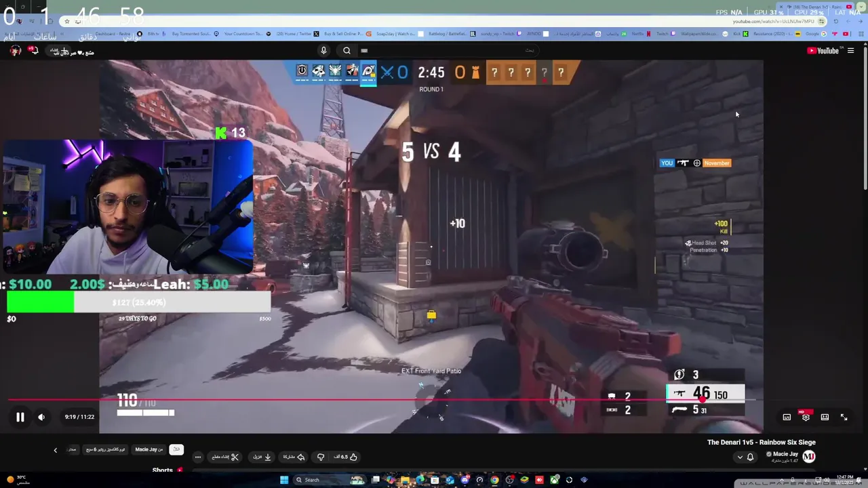868x488 pixels.
Task: Open YouTube guide hamburger menu
Action: (x=850, y=51)
